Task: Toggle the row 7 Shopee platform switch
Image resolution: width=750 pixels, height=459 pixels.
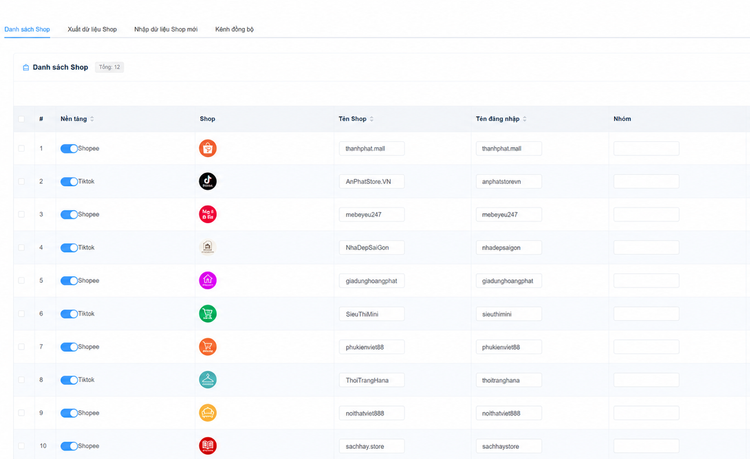Action: 69,347
